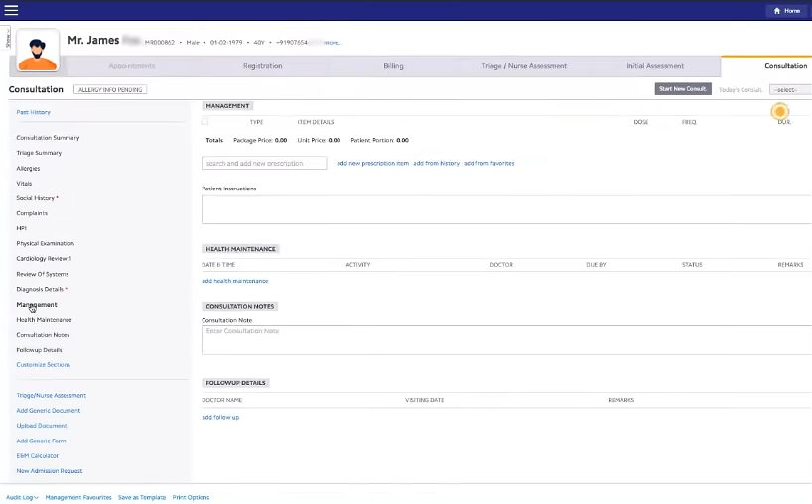Click the Health Maintenance section header
The image size is (812, 504).
[x=241, y=249]
